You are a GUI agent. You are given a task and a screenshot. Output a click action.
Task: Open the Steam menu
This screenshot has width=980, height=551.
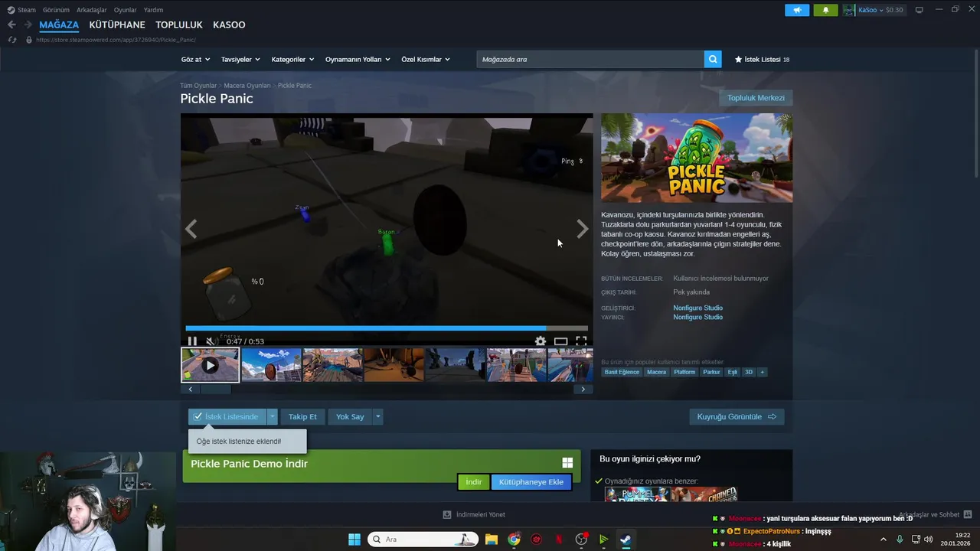[22, 10]
